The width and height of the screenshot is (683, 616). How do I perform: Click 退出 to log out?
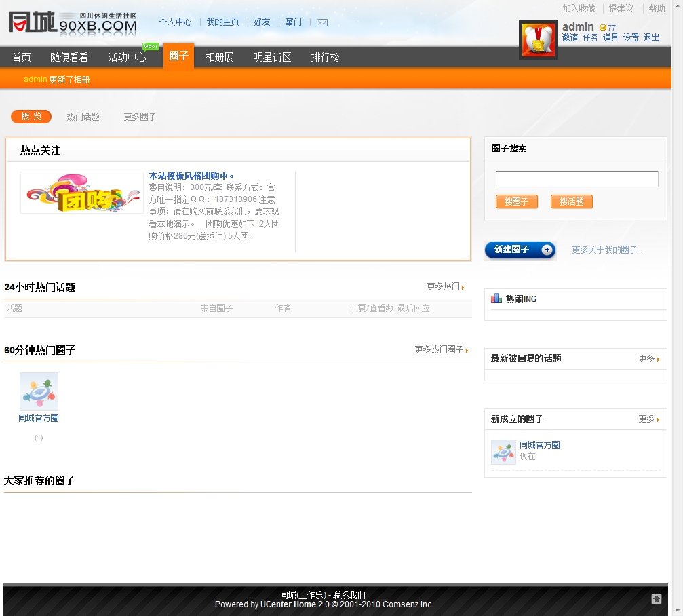pos(651,37)
